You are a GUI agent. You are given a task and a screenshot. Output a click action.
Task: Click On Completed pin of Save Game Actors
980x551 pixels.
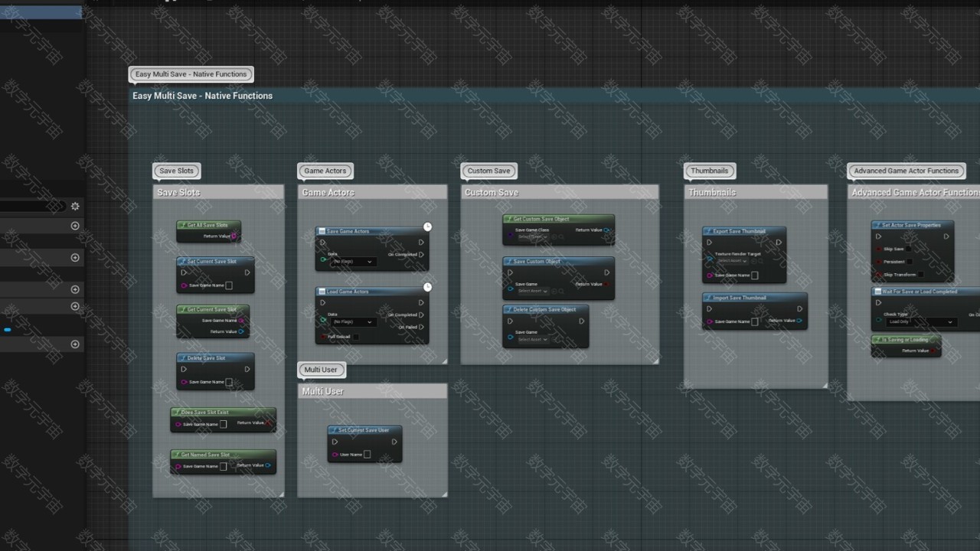tap(421, 254)
